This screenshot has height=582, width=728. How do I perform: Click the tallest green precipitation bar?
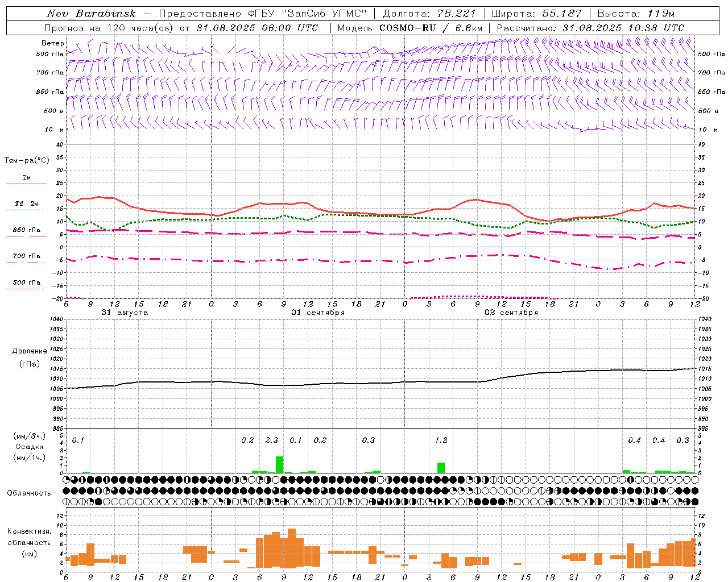pos(279,464)
